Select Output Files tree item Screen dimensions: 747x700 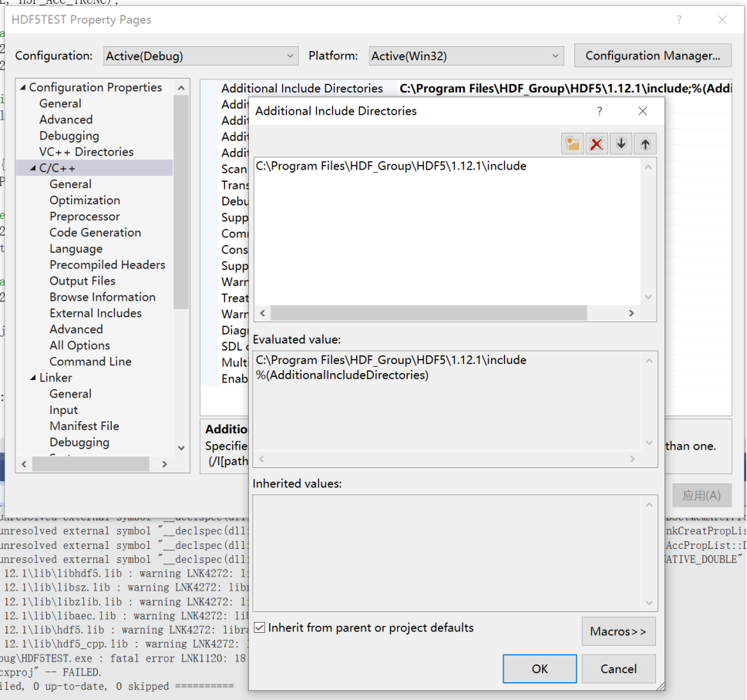(x=82, y=281)
